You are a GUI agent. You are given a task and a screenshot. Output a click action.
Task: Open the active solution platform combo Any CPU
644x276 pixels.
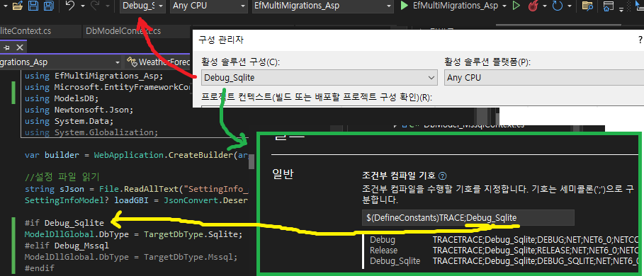(x=544, y=78)
